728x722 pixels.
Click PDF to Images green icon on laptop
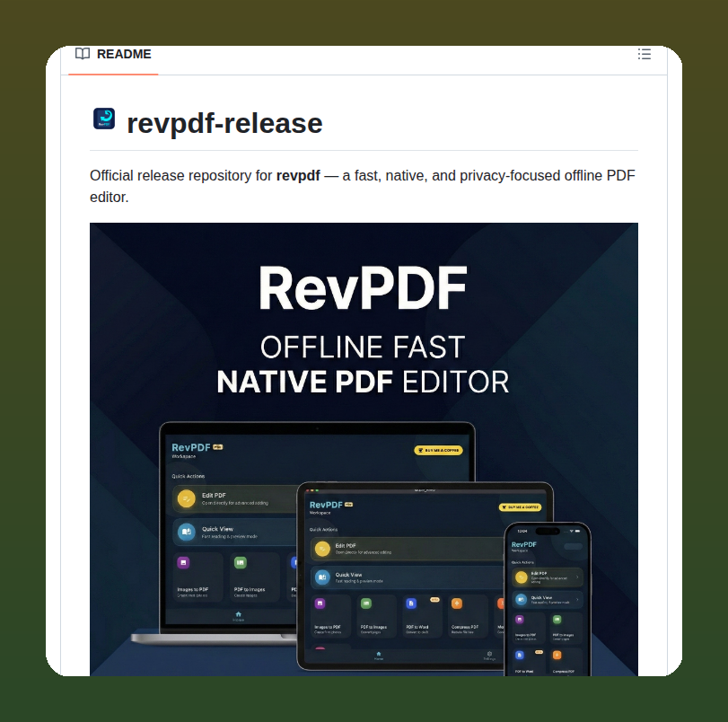pos(240,563)
